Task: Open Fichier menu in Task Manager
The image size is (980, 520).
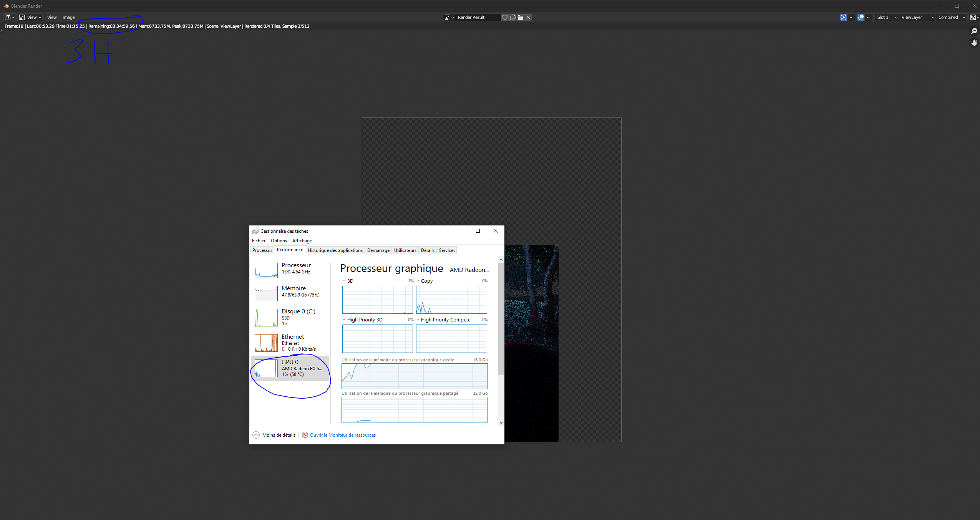Action: (259, 241)
